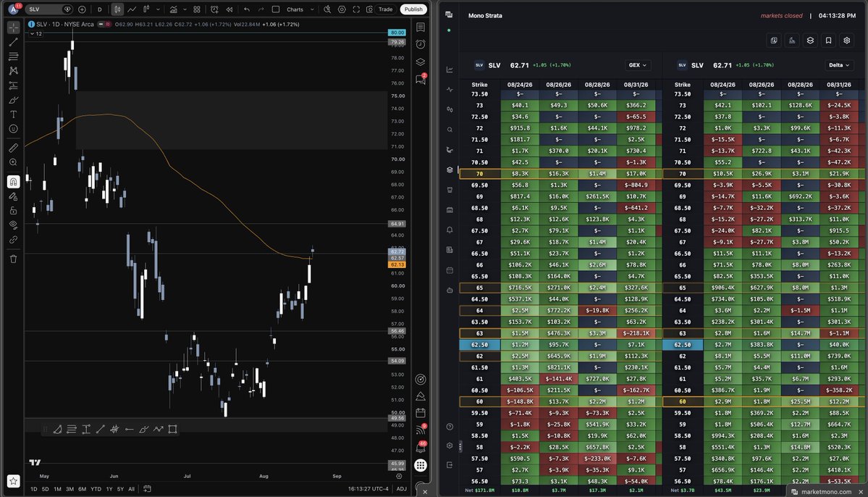Click the 08/24/26 column header in GEX table
The width and height of the screenshot is (868, 497).
(519, 85)
